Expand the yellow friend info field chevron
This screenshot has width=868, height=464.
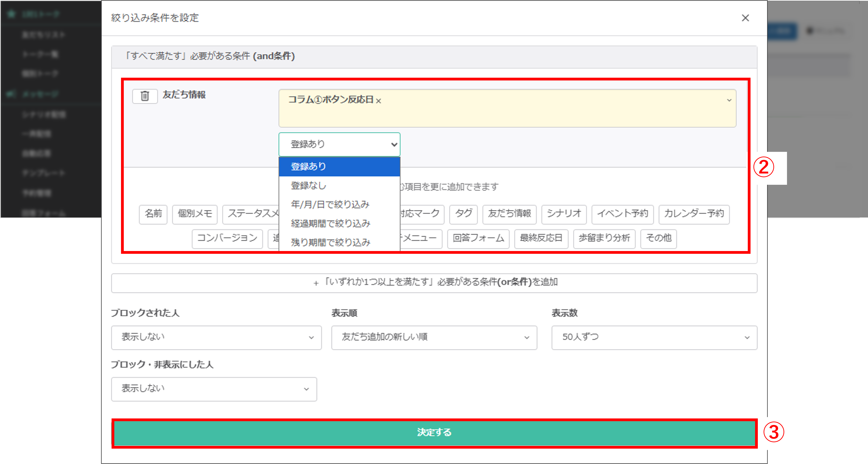[x=729, y=100]
